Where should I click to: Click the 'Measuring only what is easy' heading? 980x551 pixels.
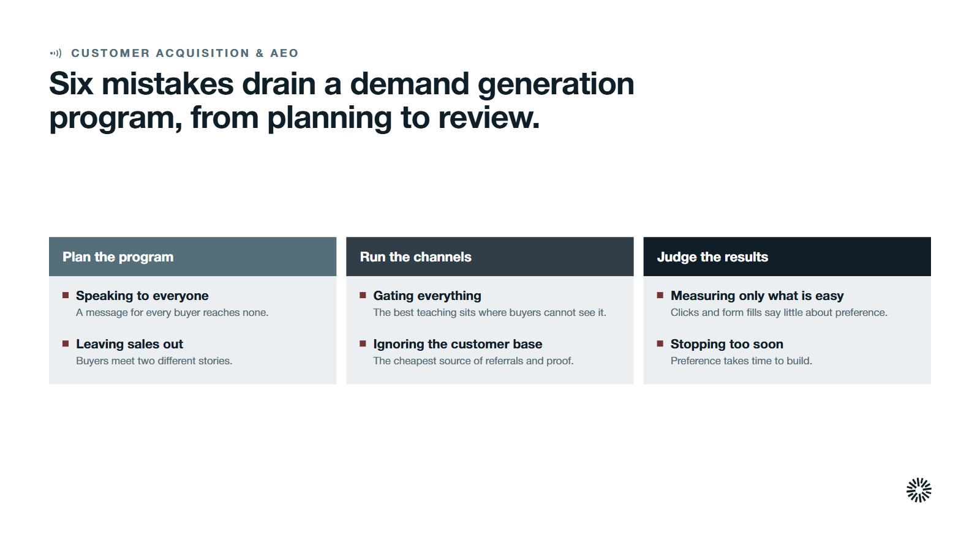click(757, 296)
